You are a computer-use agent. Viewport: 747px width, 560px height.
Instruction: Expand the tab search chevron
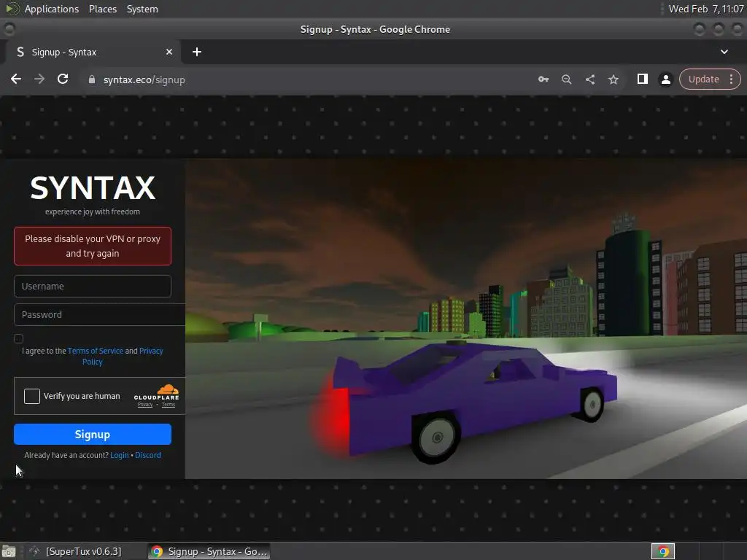(724, 52)
